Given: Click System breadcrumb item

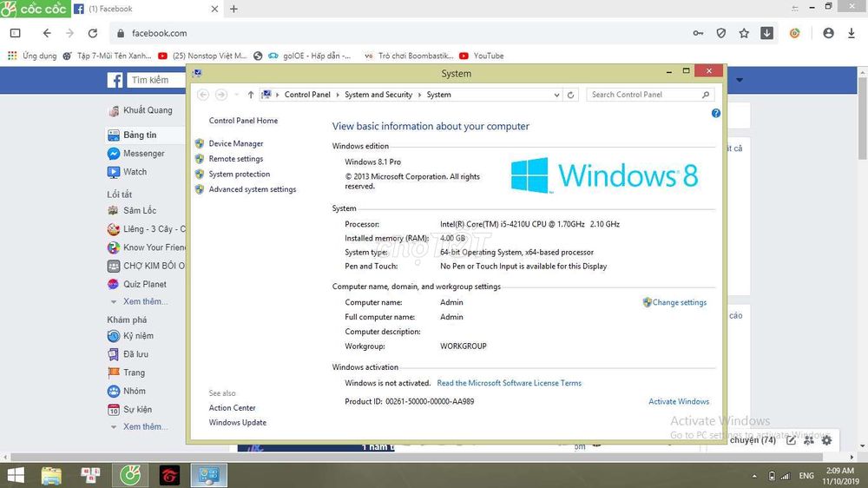Looking at the screenshot, I should click(x=438, y=95).
